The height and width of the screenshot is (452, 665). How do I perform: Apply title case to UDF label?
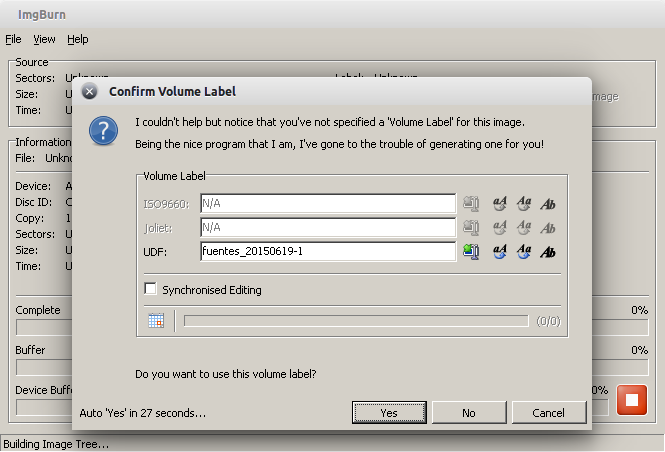[524, 251]
